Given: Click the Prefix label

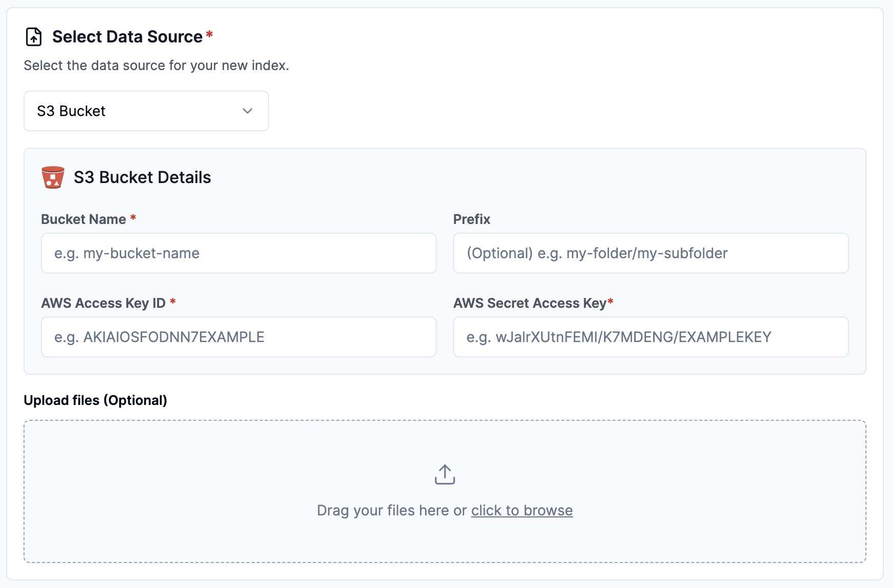Looking at the screenshot, I should [472, 219].
